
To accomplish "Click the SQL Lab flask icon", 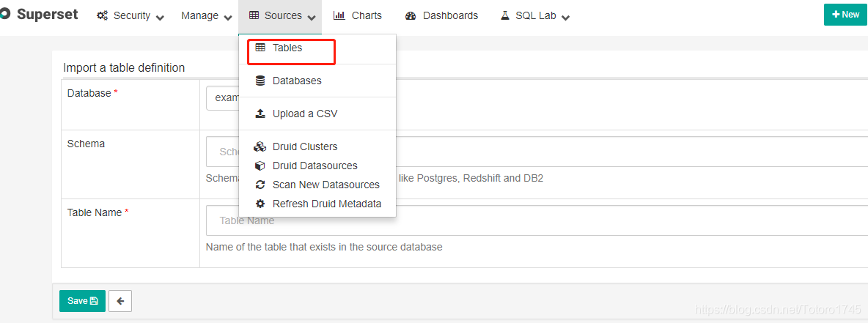I will point(505,15).
